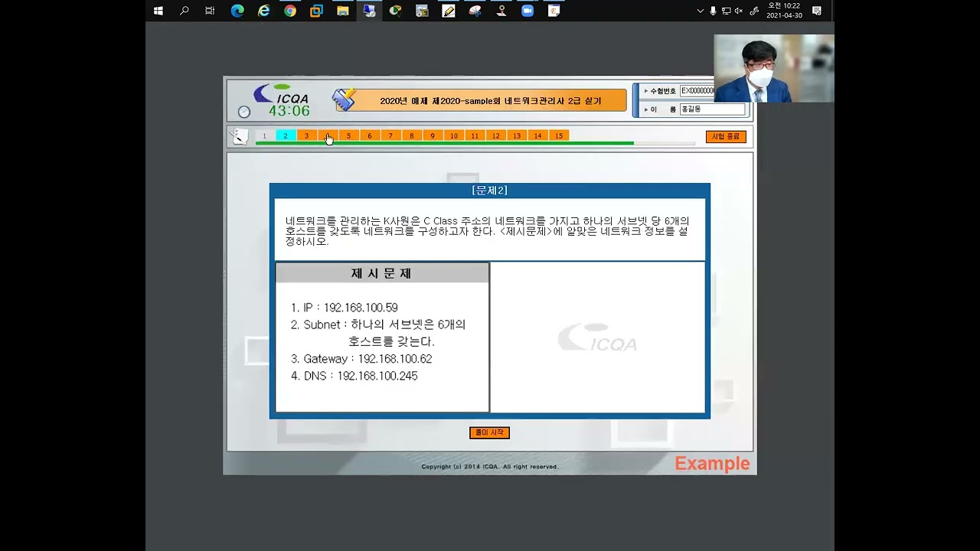
Task: Open the pencil notepad taskbar app
Action: (x=449, y=11)
